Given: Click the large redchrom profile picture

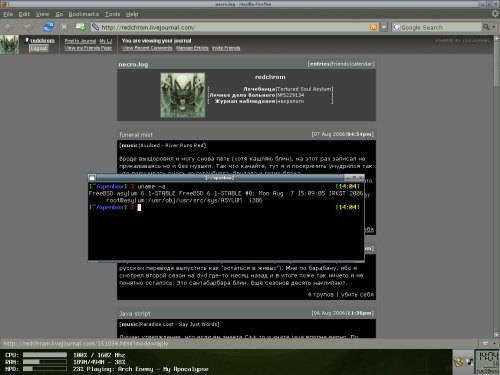Looking at the screenshot, I should (x=183, y=95).
